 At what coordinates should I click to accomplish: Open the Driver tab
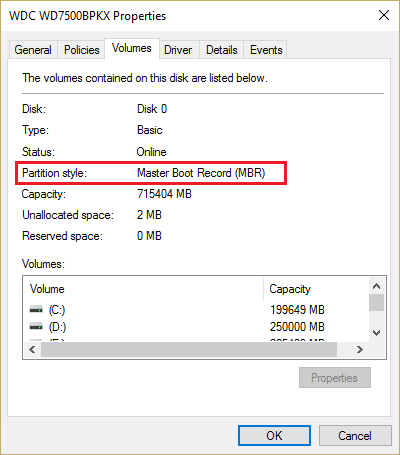coord(178,50)
